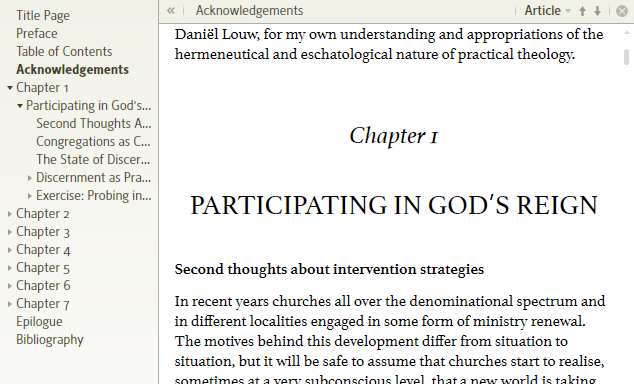The height and width of the screenshot is (384, 634).
Task: Select Chapter 3 in the contents tree
Action: [43, 232]
